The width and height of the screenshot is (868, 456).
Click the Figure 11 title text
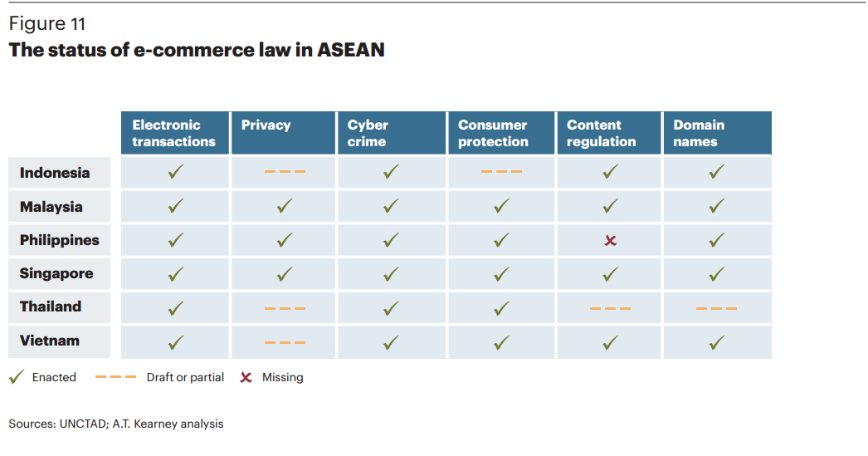click(x=47, y=24)
